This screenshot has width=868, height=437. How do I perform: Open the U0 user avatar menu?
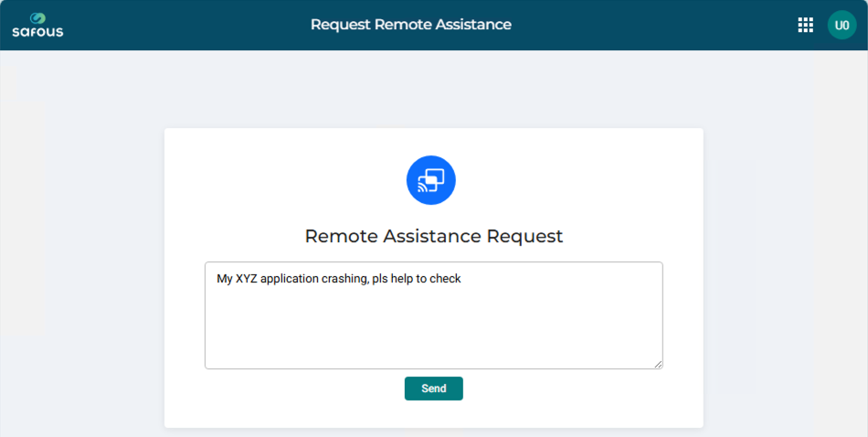point(842,25)
